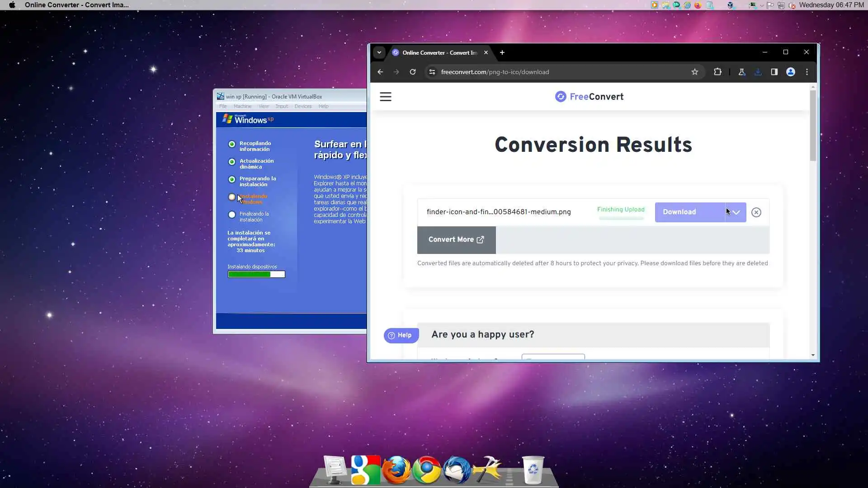
Task: Open Chrome extensions puzzle icon
Action: [x=717, y=72]
